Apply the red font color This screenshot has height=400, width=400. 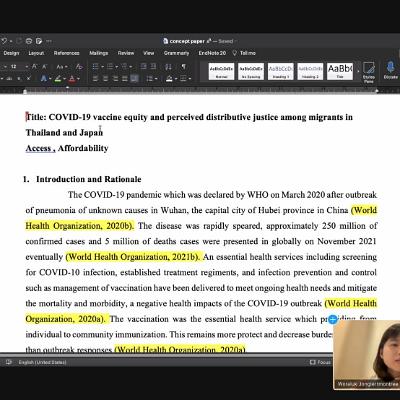pyautogui.click(x=72, y=79)
